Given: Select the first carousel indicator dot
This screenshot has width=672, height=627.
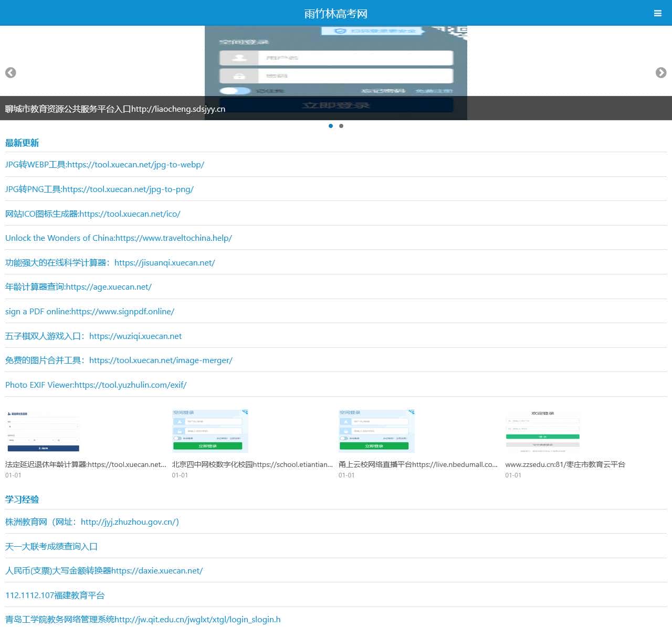Looking at the screenshot, I should 331,126.
